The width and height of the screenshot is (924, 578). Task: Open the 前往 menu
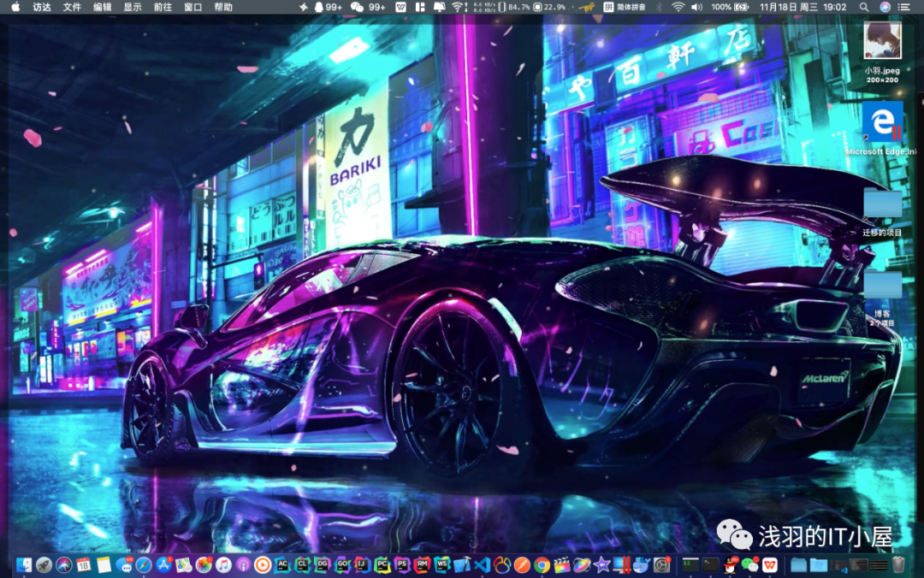[163, 7]
